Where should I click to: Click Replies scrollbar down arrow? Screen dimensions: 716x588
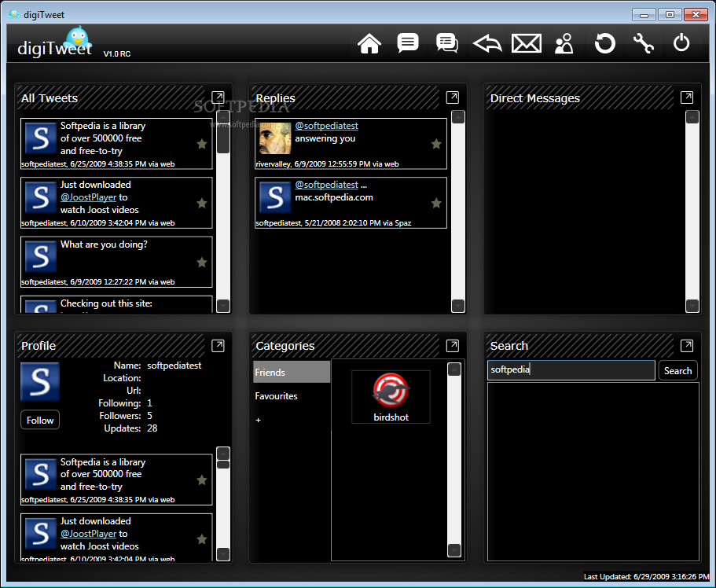458,305
